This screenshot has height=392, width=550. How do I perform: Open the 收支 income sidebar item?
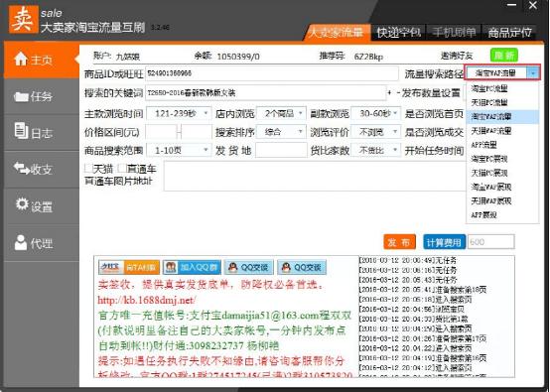42,169
